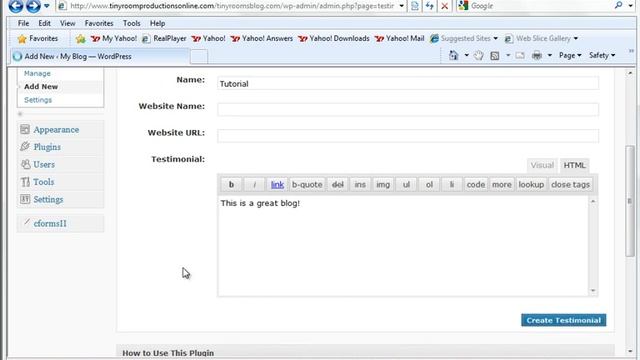Viewport: 640px width, 360px height.
Task: Open the RealPlayer bookmark
Action: (x=164, y=38)
